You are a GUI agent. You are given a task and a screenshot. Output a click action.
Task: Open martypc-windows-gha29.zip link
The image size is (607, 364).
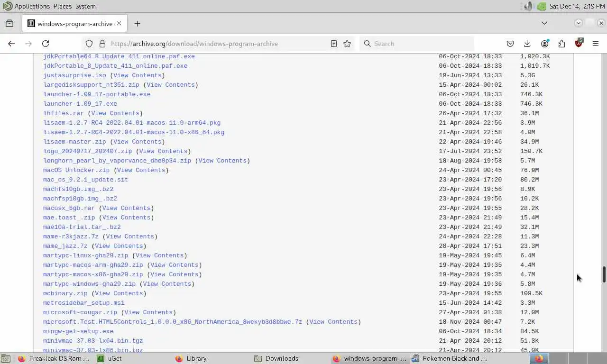89,284
